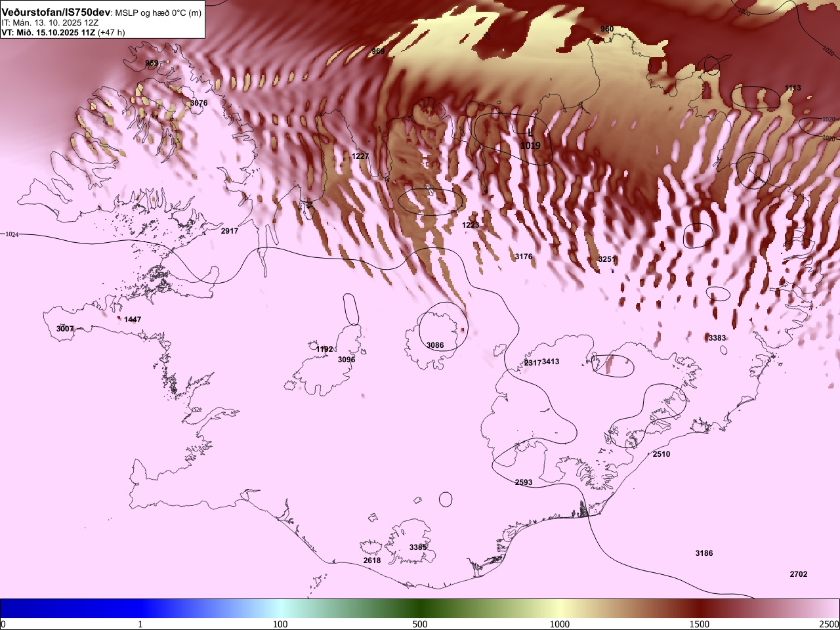Click the 2510 height label

tap(661, 454)
